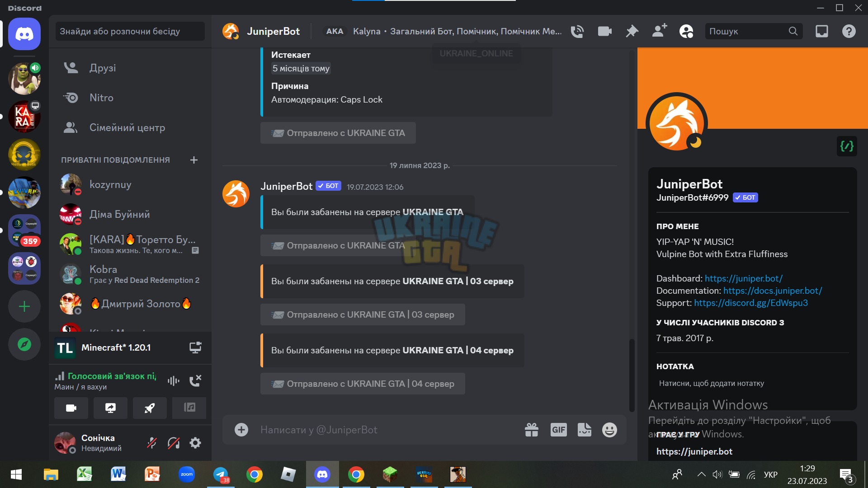The height and width of the screenshot is (488, 868).
Task: Click the search field labeled Пошук
Action: tap(754, 31)
